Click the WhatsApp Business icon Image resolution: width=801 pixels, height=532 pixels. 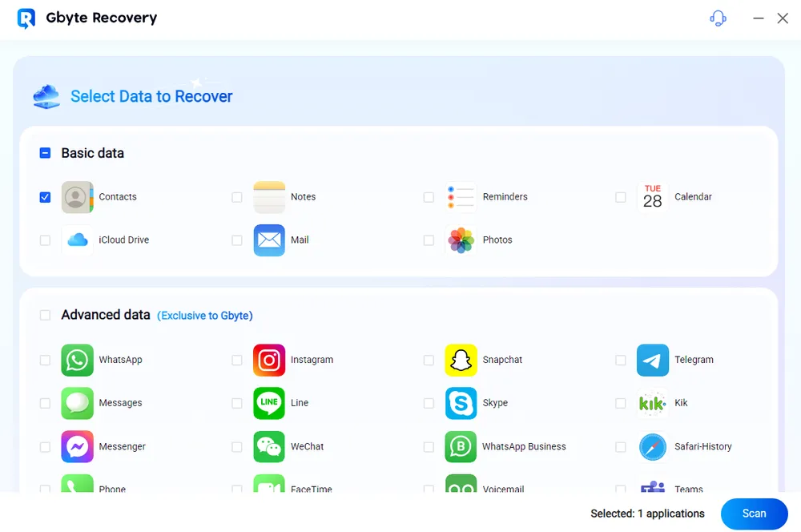point(461,446)
